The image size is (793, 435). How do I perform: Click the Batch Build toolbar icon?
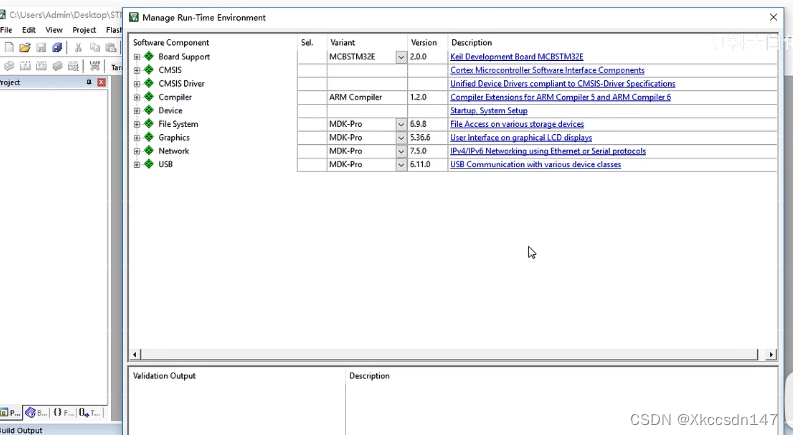(x=58, y=66)
